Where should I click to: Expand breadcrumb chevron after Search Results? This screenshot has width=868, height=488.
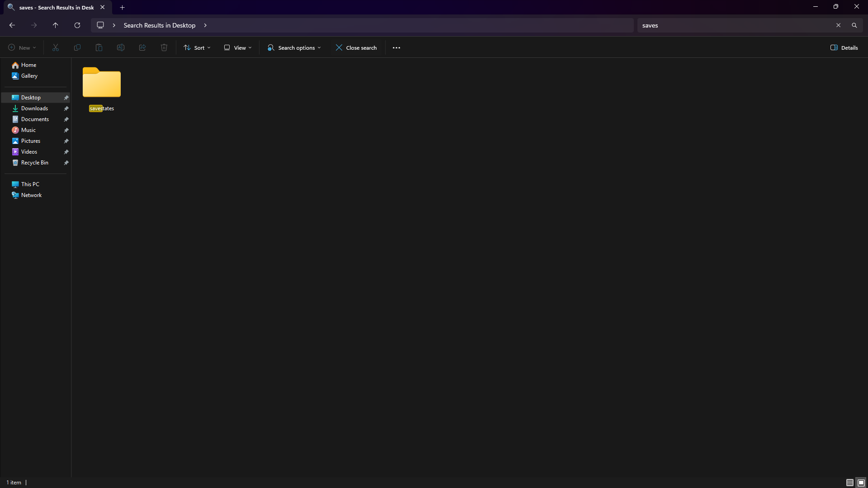(x=205, y=25)
